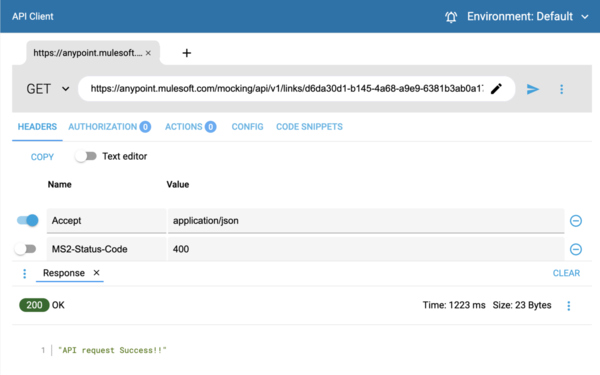This screenshot has width=600, height=375.
Task: Open response details three-dot menu beside Size
Action: (x=569, y=305)
